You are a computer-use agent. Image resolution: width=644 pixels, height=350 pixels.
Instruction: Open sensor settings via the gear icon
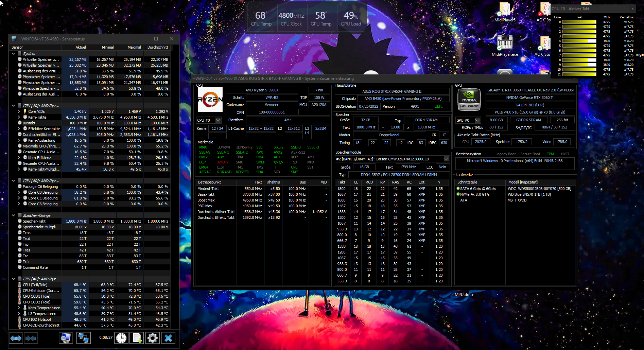coord(152,338)
